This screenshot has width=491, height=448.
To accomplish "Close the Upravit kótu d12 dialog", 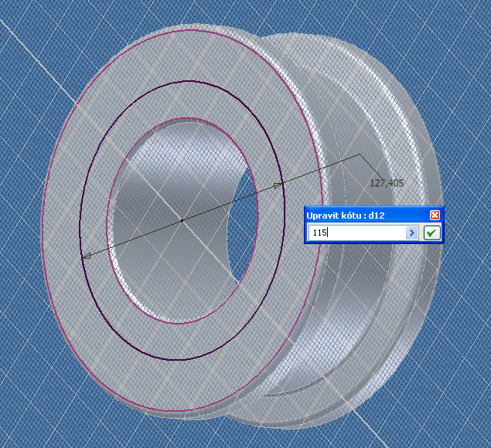I will pyautogui.click(x=435, y=216).
